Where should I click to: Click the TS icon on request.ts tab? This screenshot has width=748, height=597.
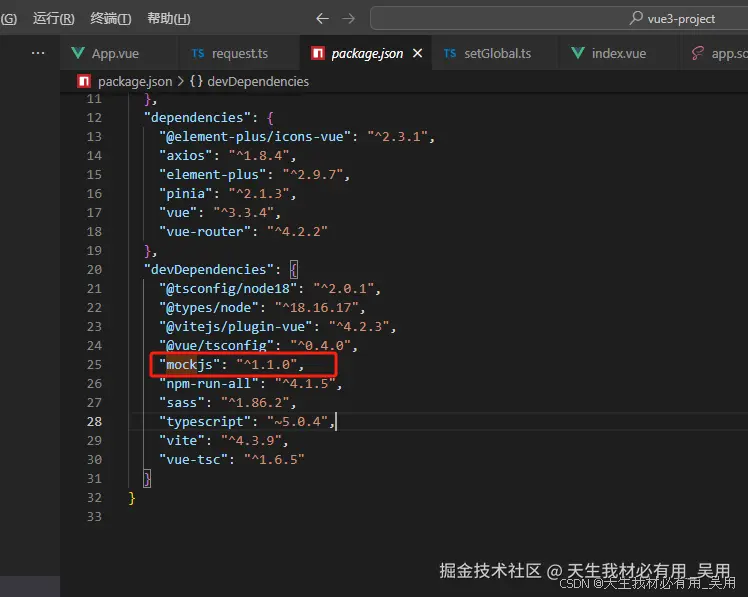point(198,53)
